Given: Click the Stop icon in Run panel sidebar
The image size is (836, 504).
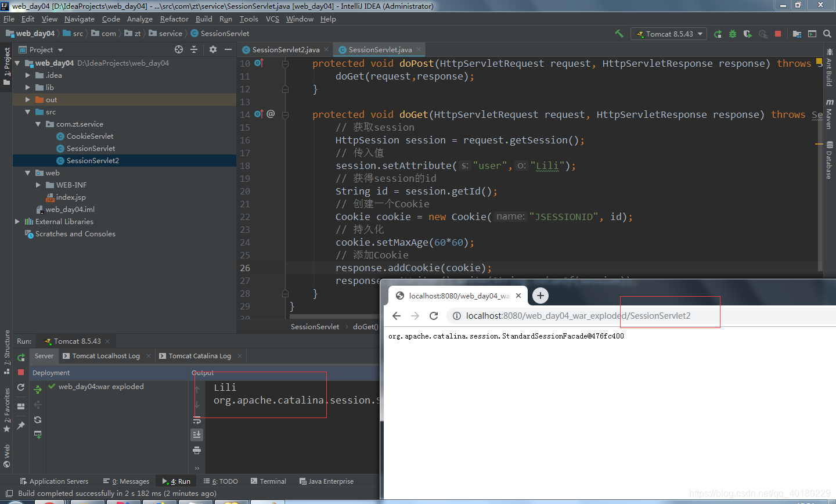Looking at the screenshot, I should coord(21,372).
